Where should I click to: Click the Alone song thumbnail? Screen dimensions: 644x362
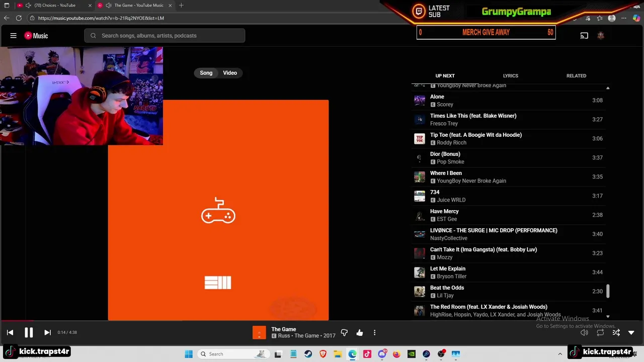pos(419,101)
